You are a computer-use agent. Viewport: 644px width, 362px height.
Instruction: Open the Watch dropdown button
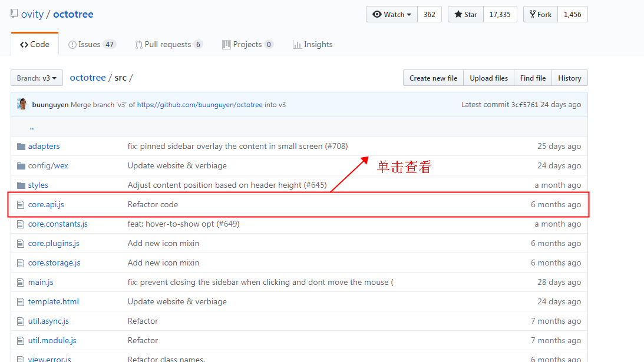click(x=391, y=14)
